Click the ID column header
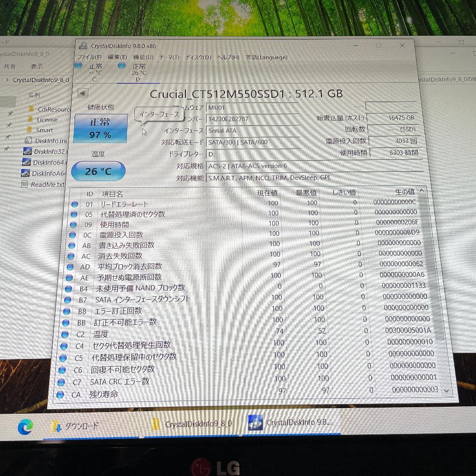 [89, 194]
